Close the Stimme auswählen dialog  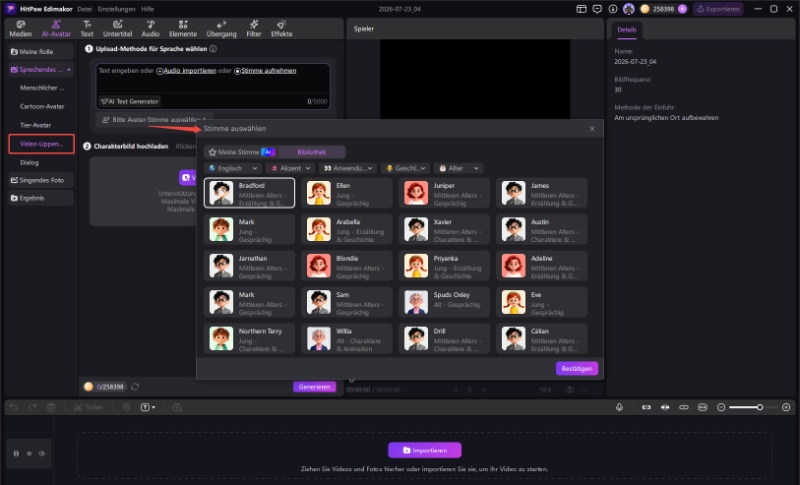point(592,129)
